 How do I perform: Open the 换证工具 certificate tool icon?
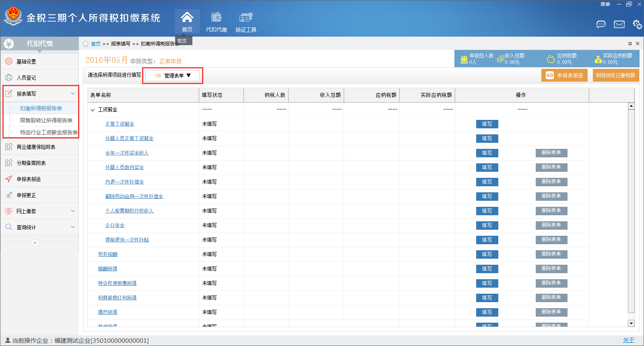(x=246, y=17)
